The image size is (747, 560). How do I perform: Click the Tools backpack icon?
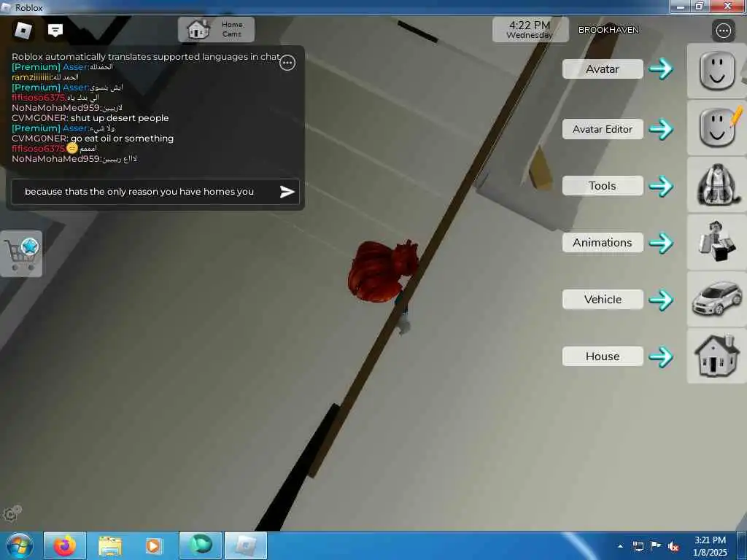(x=716, y=184)
